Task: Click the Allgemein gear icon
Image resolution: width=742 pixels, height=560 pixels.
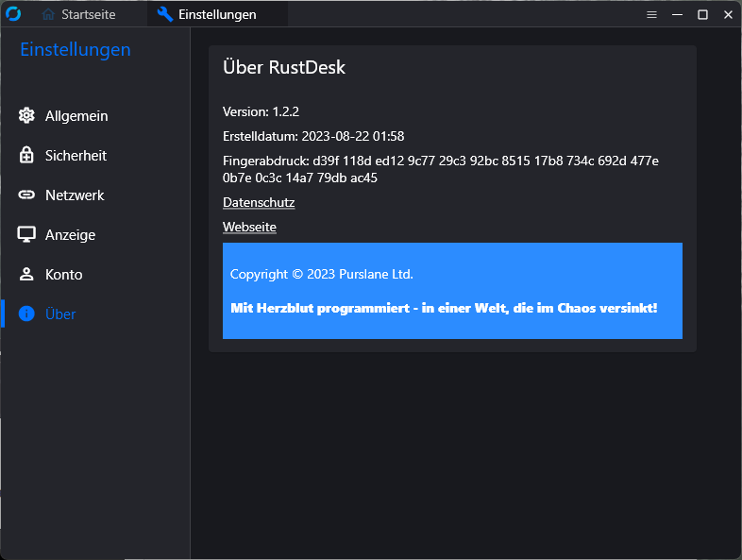Action: (x=26, y=115)
